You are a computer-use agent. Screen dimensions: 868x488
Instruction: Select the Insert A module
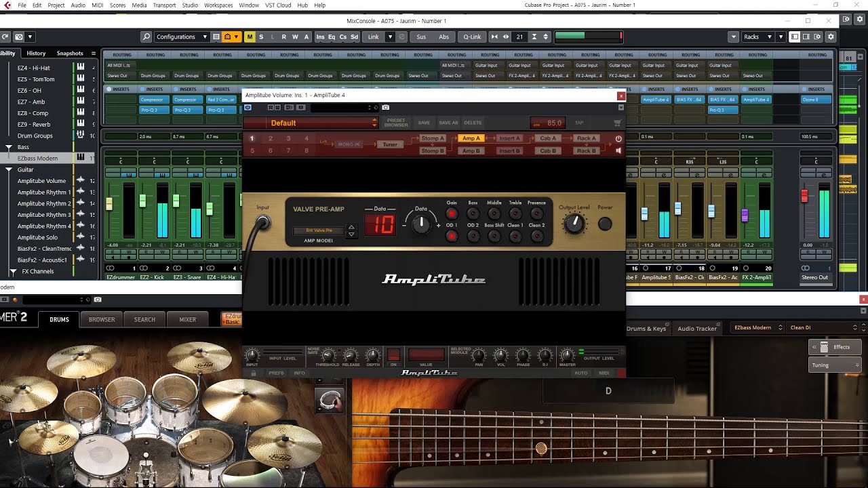[x=509, y=138]
